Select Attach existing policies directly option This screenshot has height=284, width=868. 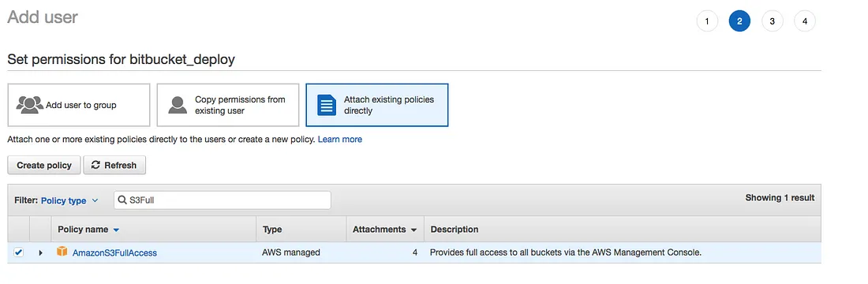pos(377,105)
